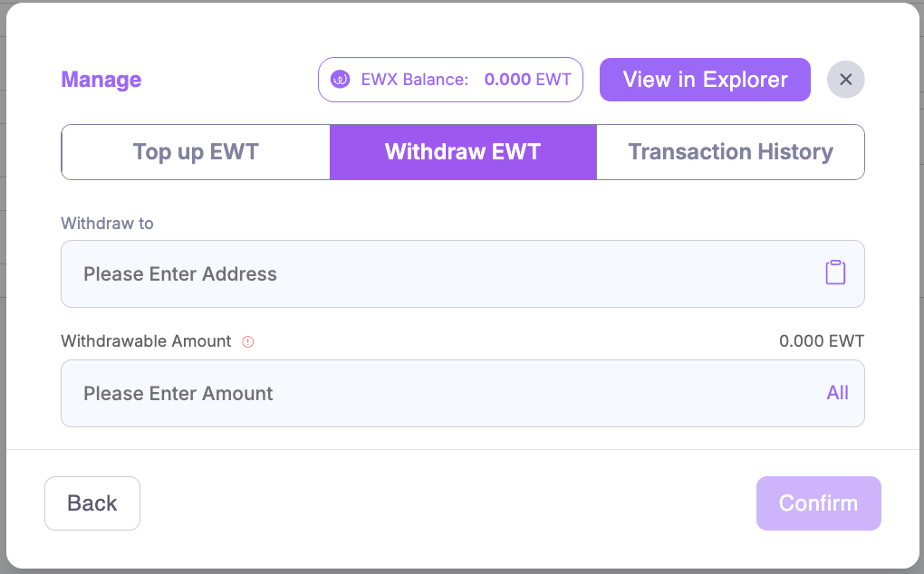
Task: Click the paste clipboard icon in address field
Action: [x=835, y=273]
